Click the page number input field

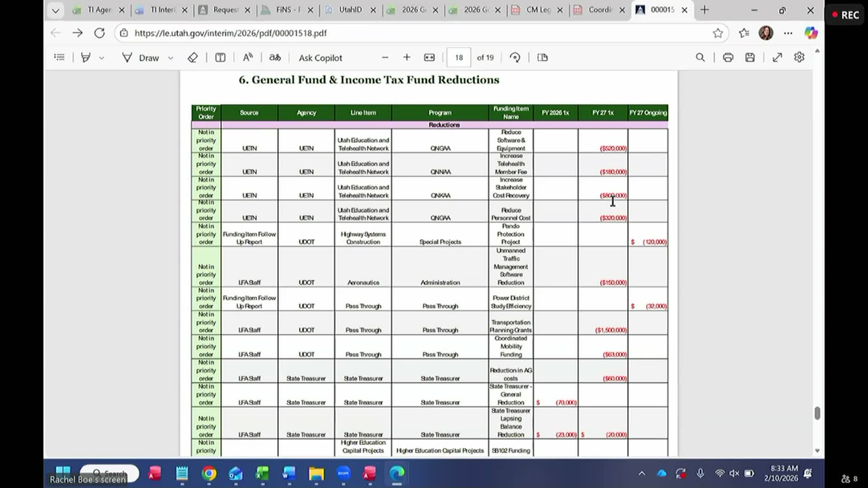pyautogui.click(x=459, y=57)
